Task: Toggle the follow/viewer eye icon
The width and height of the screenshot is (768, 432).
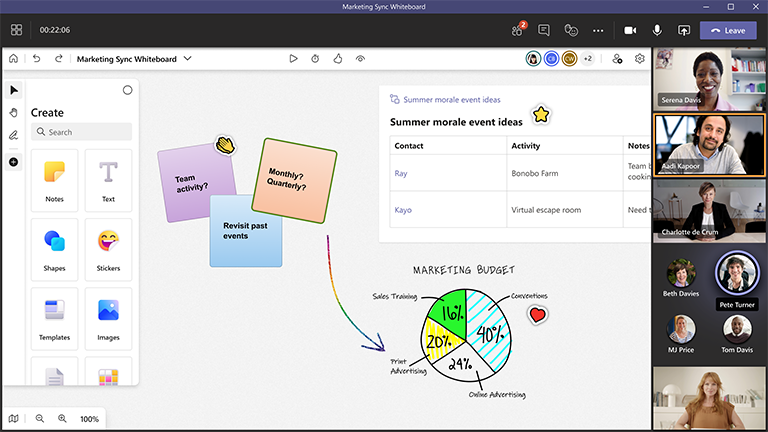Action: (x=360, y=59)
